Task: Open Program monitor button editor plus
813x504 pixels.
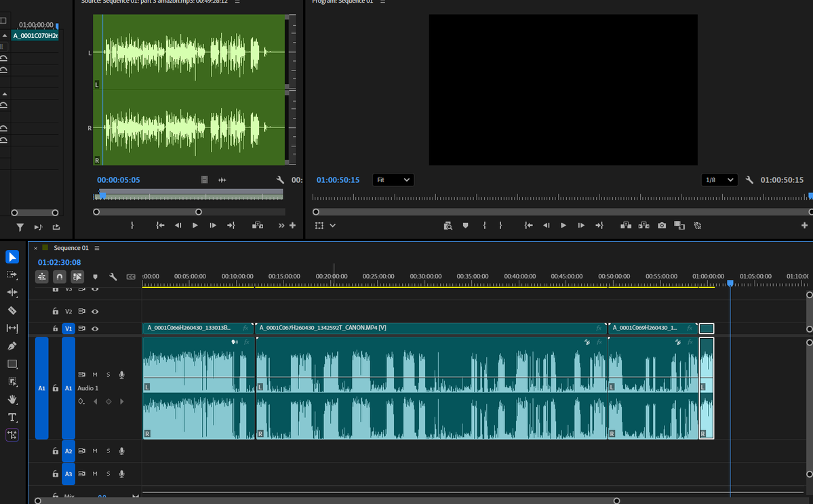Action: 804,226
